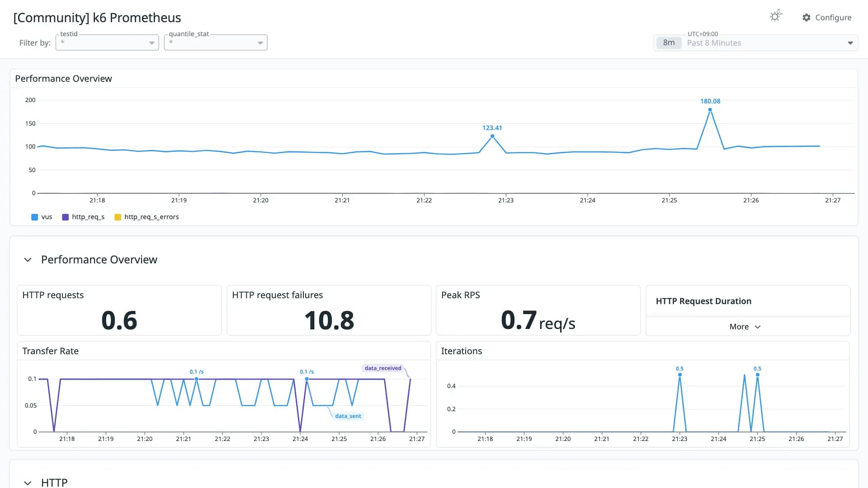Open the quantile_stat filter dropdown
Image resolution: width=868 pixels, height=488 pixels.
(216, 42)
